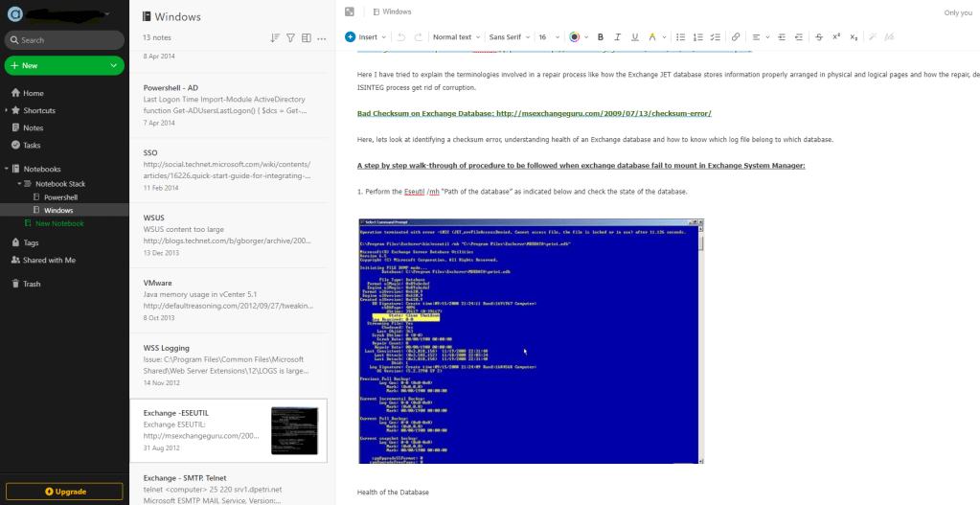Image resolution: width=980 pixels, height=505 pixels.
Task: Insert a numbered list
Action: (x=697, y=37)
